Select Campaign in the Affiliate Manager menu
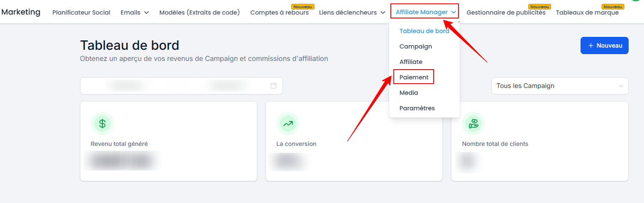Image resolution: width=644 pixels, height=203 pixels. [416, 46]
